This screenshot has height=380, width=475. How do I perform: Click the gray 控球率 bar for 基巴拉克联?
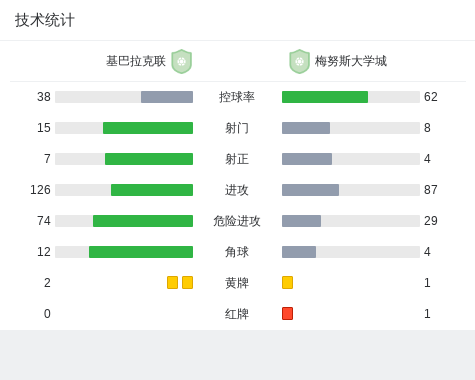click(167, 97)
